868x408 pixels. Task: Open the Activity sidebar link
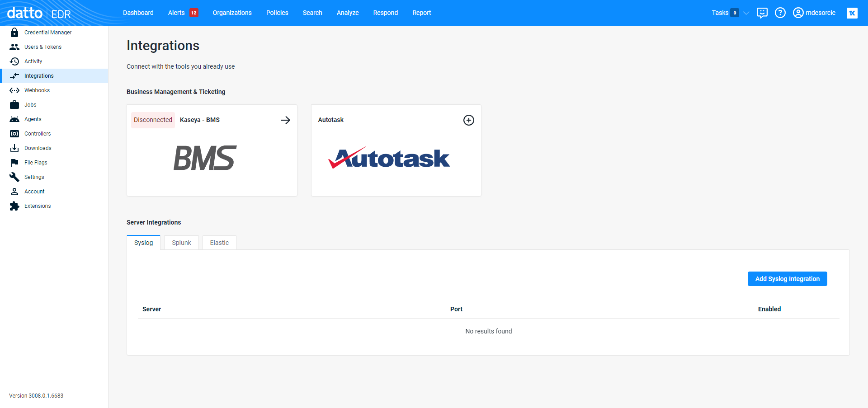(33, 61)
